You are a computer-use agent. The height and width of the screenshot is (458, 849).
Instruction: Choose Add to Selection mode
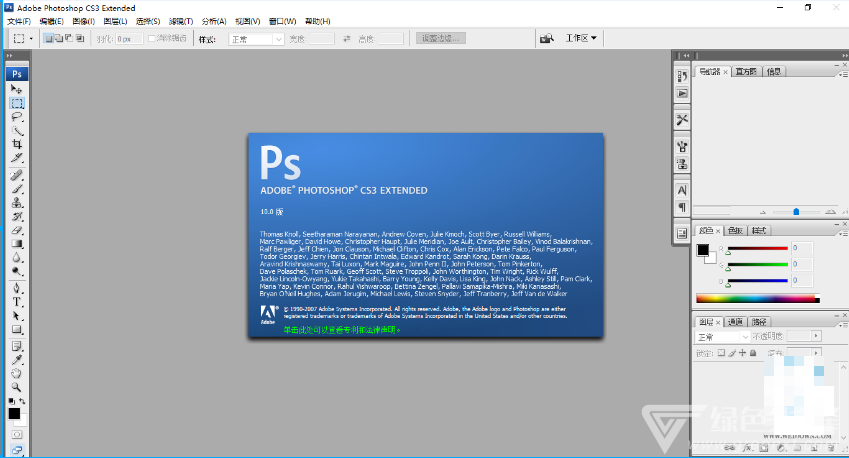pyautogui.click(x=58, y=38)
